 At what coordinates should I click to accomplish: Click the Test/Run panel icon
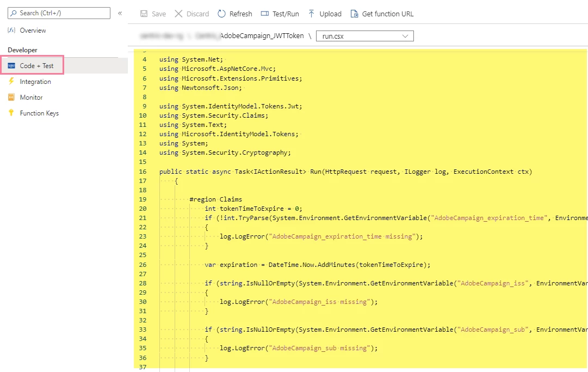coord(265,14)
